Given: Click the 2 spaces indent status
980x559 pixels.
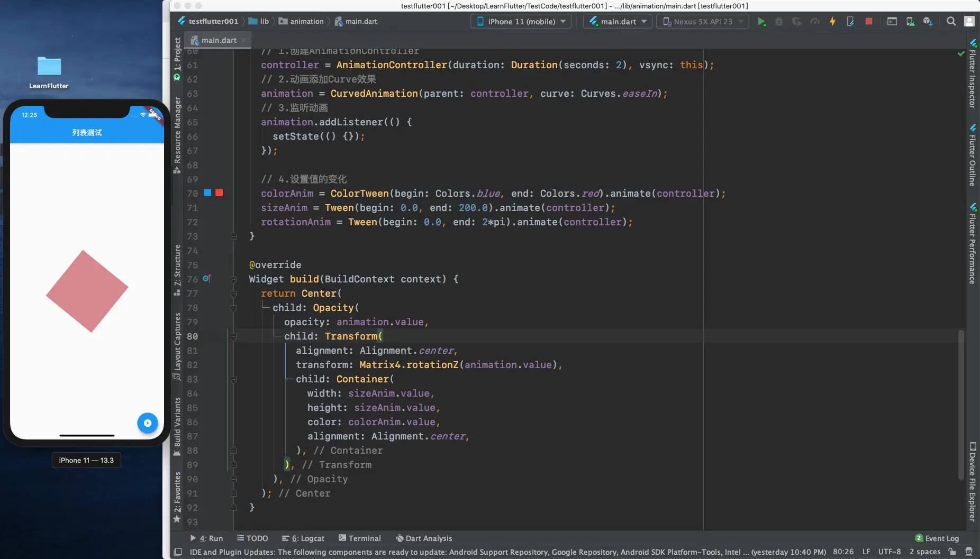Looking at the screenshot, I should [x=925, y=552].
